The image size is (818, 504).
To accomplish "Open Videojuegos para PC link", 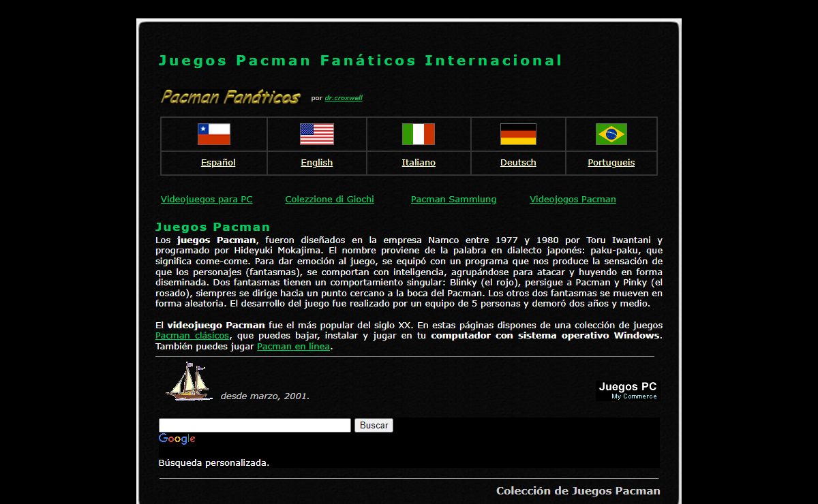I will (x=207, y=200).
